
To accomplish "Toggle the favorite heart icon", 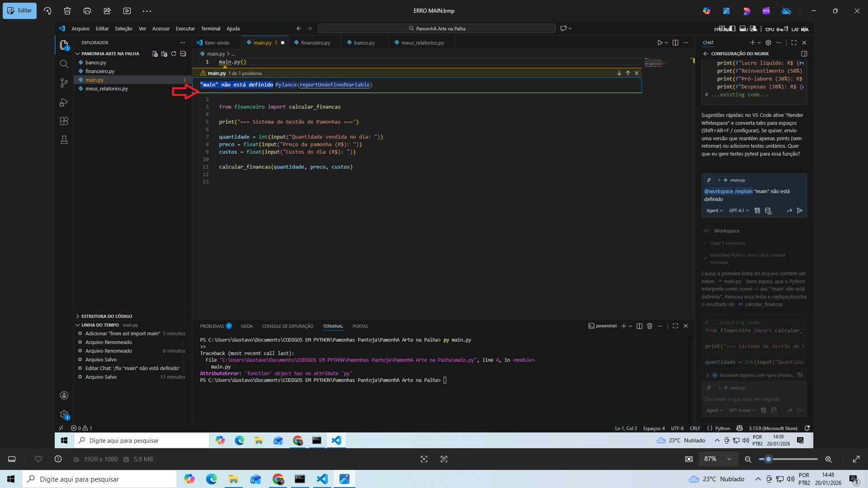I will [38, 459].
